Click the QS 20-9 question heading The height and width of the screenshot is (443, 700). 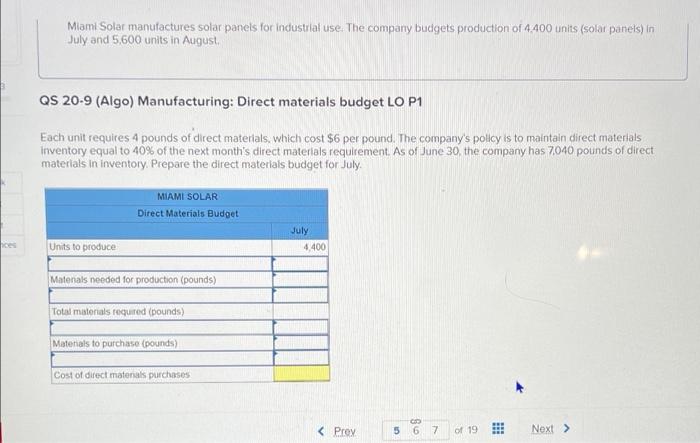click(230, 102)
